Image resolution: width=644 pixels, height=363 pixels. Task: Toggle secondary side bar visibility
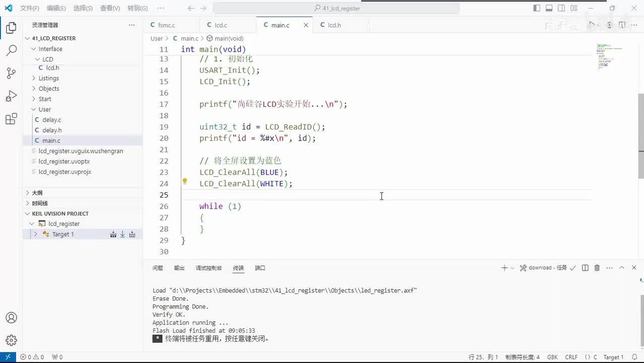point(562,8)
